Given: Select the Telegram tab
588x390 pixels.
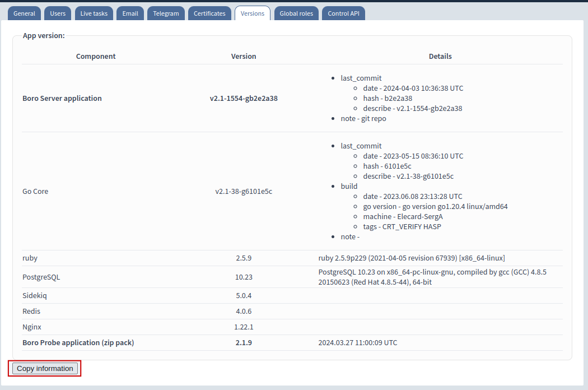Looking at the screenshot, I should tap(166, 13).
